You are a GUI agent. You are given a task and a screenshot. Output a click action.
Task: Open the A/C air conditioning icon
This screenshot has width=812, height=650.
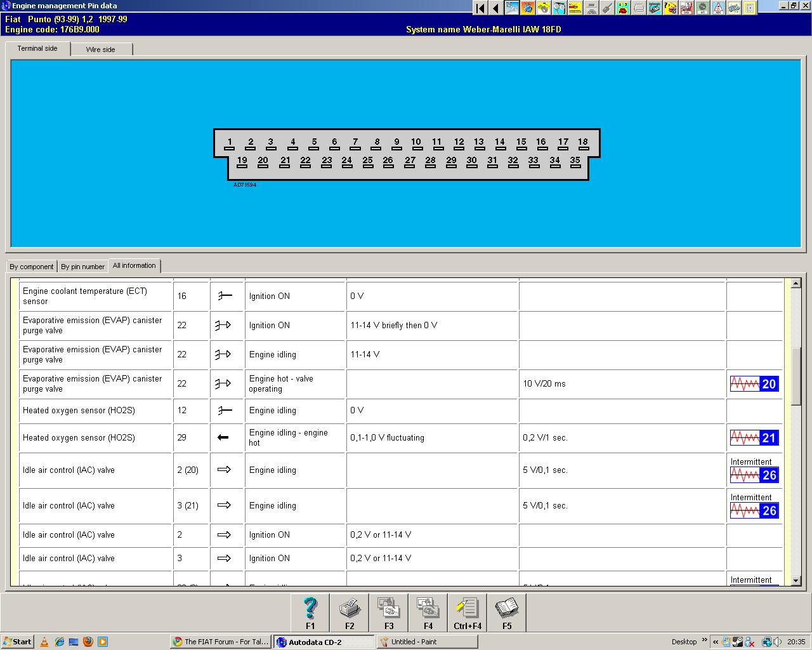[704, 8]
